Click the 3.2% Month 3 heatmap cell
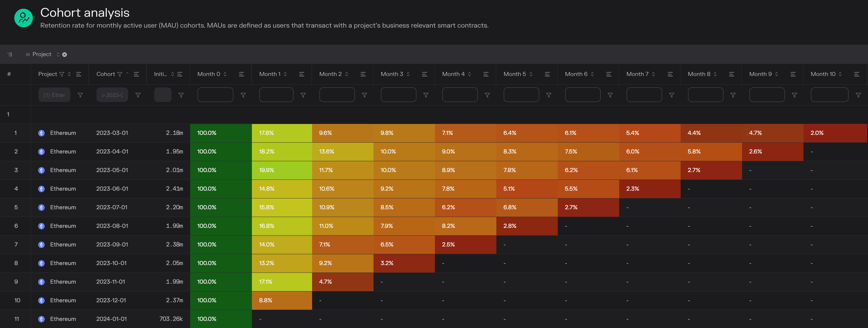868x328 pixels. pyautogui.click(x=404, y=263)
